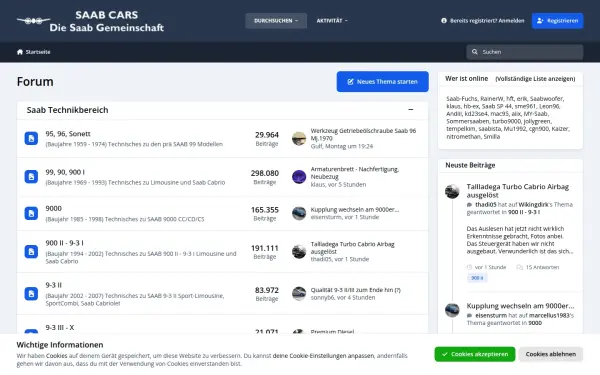Open Kupplung wechseln am 9000er in sidebar
The image size is (600, 375).
[520, 306]
